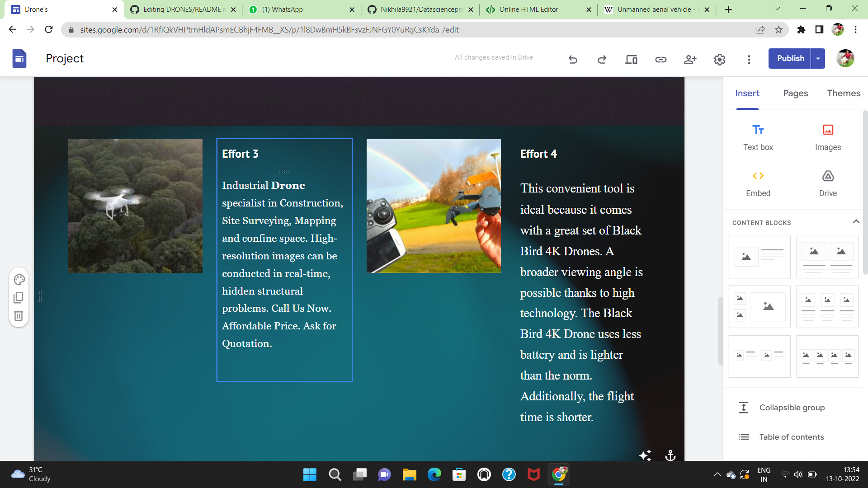868x488 pixels.
Task: Switch to the Pages tab
Action: coord(795,94)
